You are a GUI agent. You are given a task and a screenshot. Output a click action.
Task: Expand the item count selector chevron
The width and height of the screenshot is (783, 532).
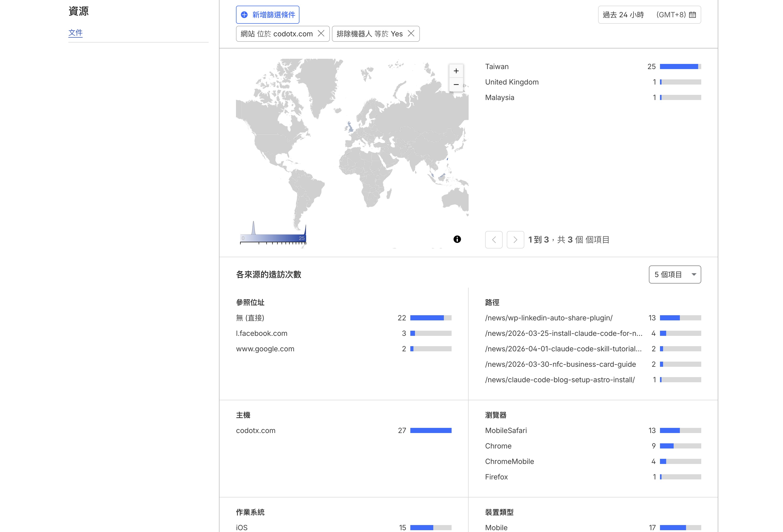694,275
